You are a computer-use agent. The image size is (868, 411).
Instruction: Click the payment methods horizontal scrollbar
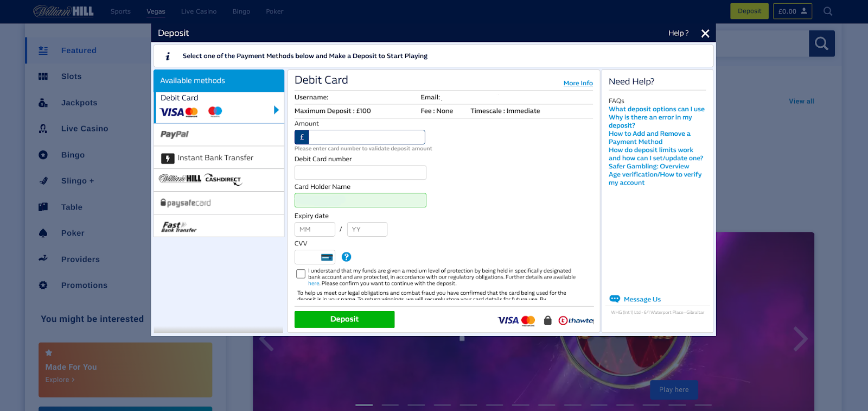(219, 330)
